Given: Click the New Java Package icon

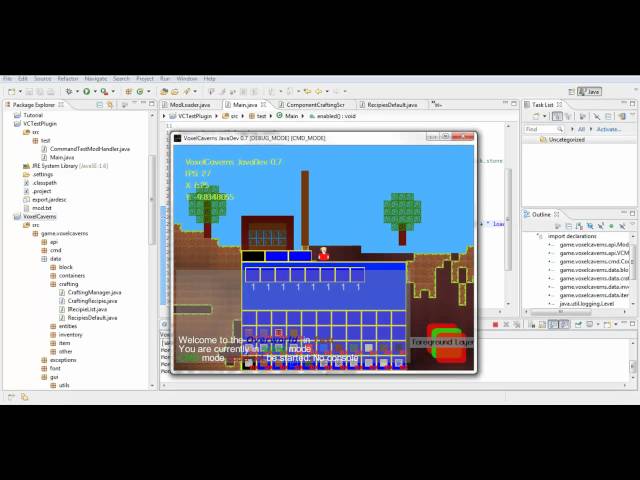Looking at the screenshot, I should click(129, 92).
